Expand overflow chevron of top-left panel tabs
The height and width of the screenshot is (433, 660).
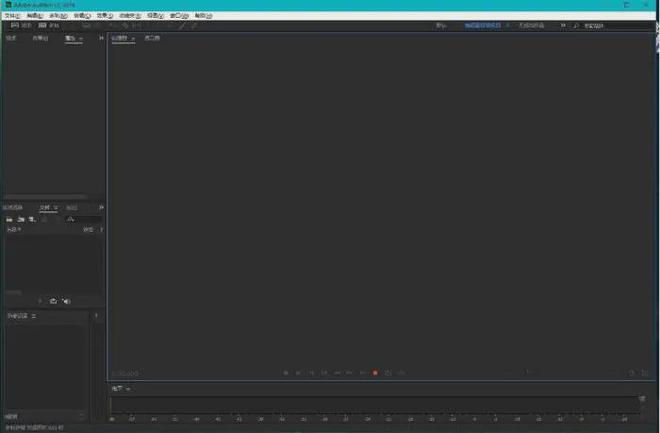click(x=101, y=38)
